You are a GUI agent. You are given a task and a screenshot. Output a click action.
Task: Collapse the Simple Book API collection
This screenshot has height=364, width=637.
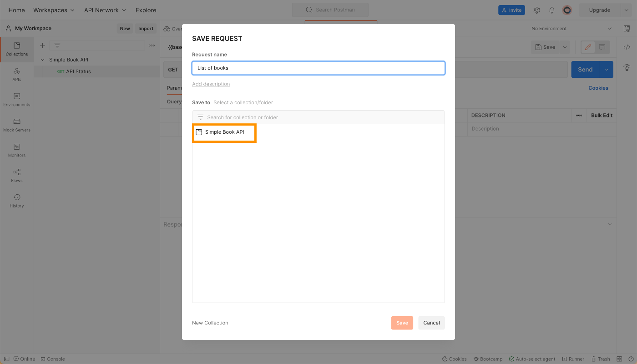tap(43, 60)
